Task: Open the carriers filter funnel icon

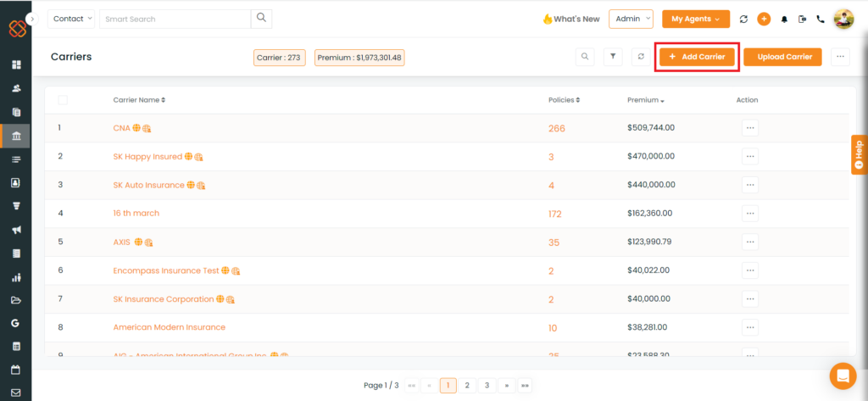Action: [x=613, y=57]
